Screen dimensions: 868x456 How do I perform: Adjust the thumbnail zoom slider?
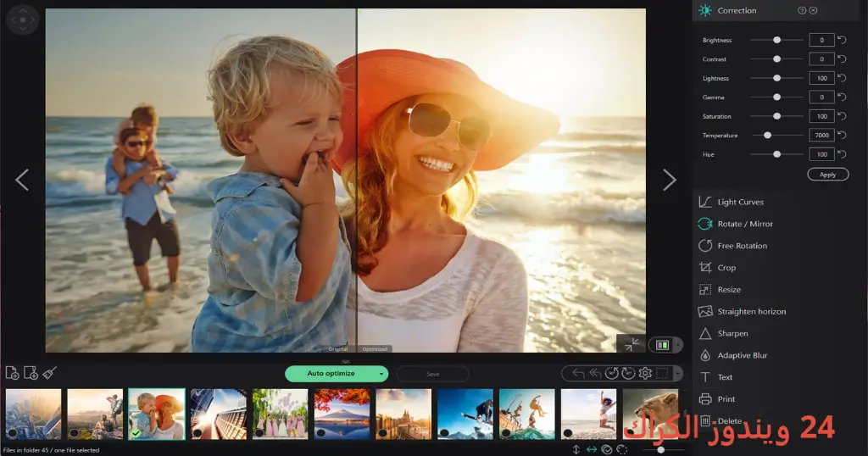[661, 450]
